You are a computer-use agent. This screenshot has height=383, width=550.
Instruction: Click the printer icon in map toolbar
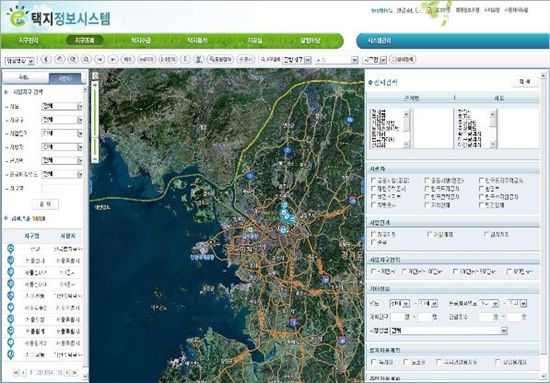(199, 59)
